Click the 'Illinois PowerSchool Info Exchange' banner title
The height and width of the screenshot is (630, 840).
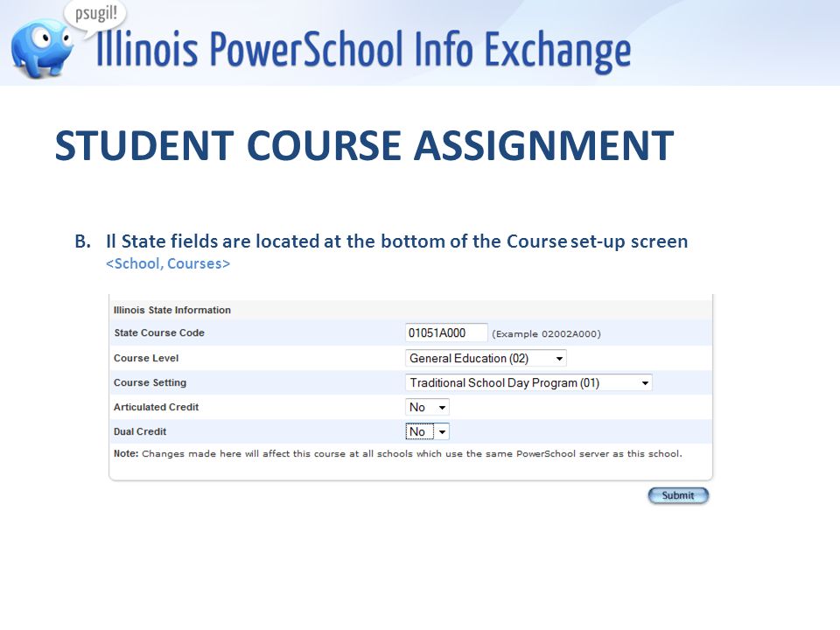pos(363,50)
